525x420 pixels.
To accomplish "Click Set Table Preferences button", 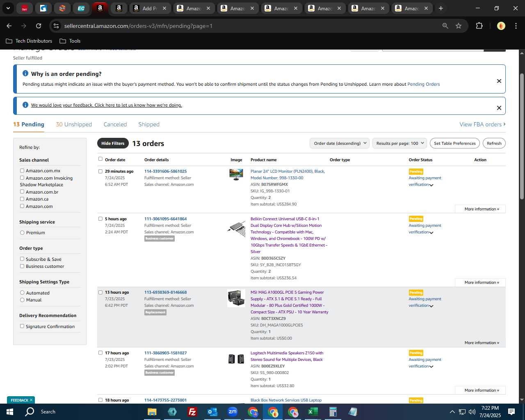I will coord(454,143).
